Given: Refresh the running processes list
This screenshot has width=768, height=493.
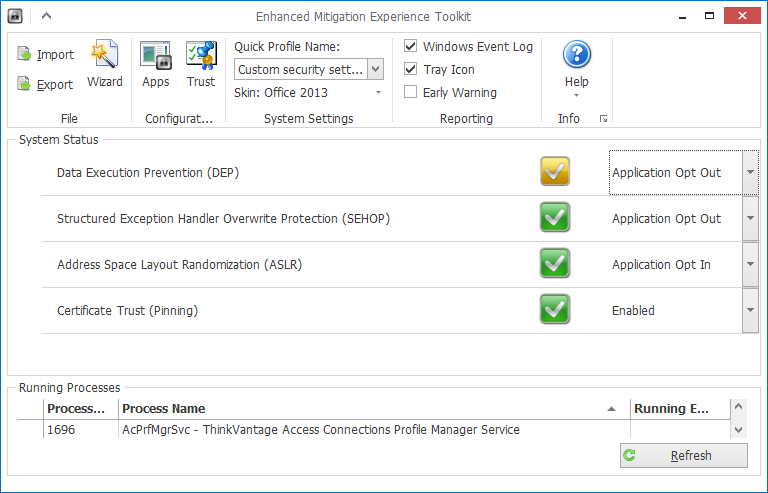Looking at the screenshot, I should click(x=683, y=456).
